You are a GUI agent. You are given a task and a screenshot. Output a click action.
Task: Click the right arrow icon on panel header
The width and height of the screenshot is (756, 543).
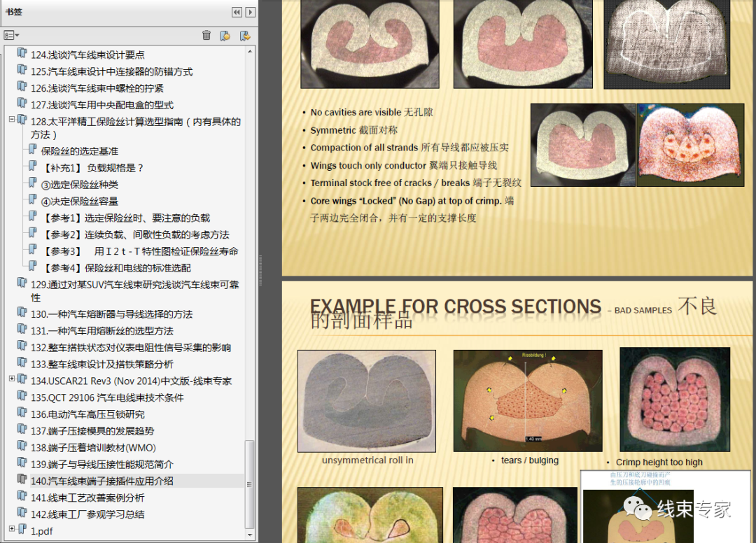pos(250,12)
